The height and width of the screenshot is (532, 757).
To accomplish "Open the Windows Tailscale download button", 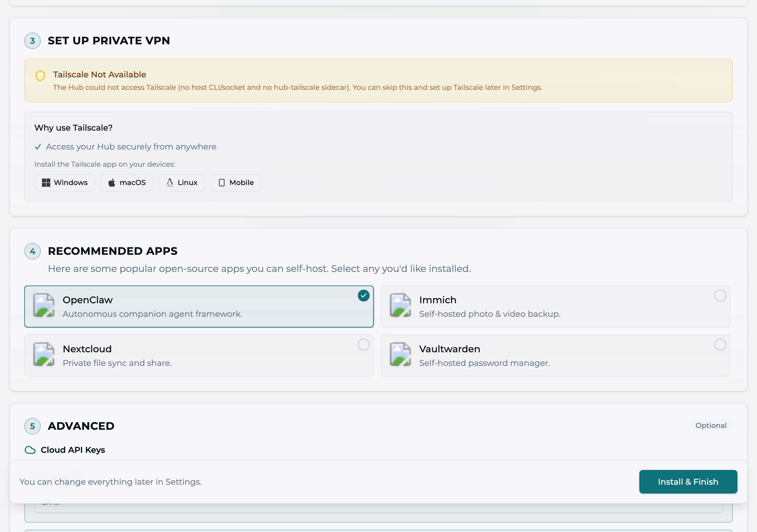I will coord(65,183).
